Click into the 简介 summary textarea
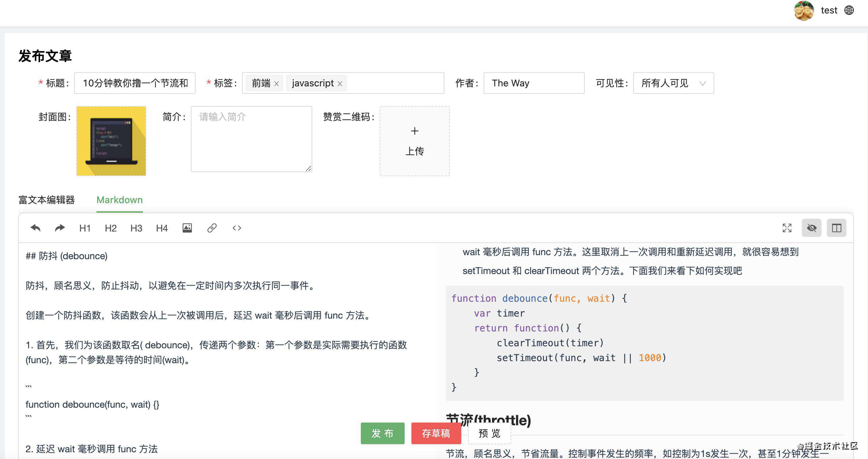The width and height of the screenshot is (868, 459). pyautogui.click(x=251, y=139)
